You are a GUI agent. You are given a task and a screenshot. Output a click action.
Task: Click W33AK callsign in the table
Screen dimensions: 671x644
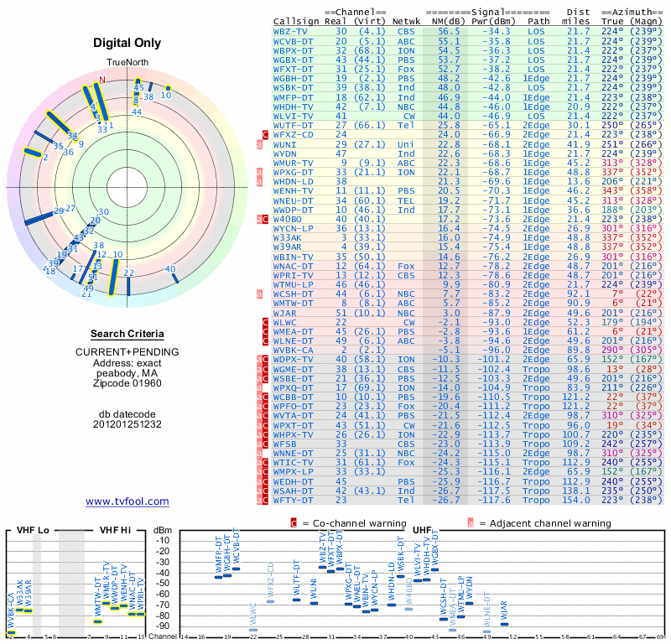[287, 238]
